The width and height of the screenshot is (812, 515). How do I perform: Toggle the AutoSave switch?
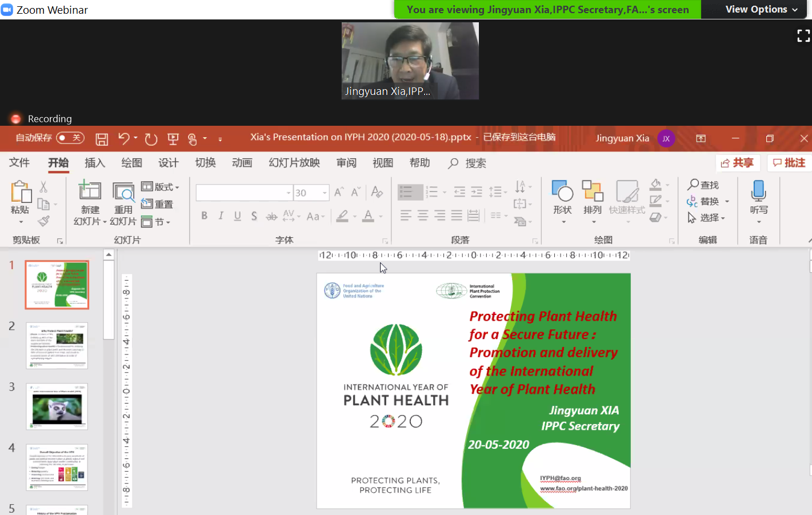pos(70,138)
